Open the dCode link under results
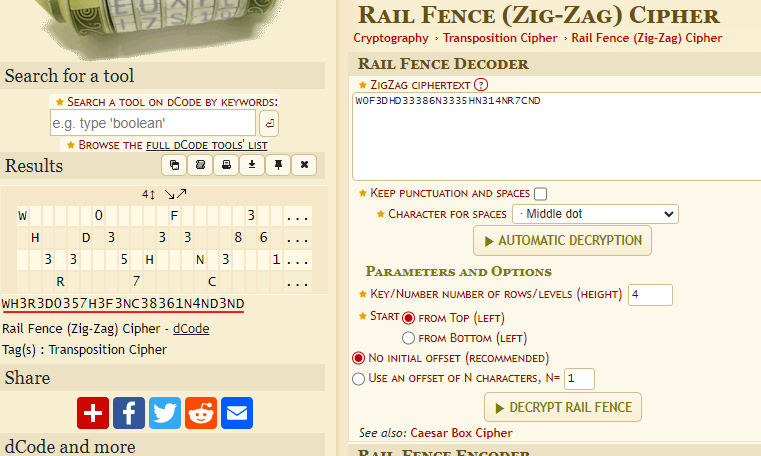 point(191,329)
